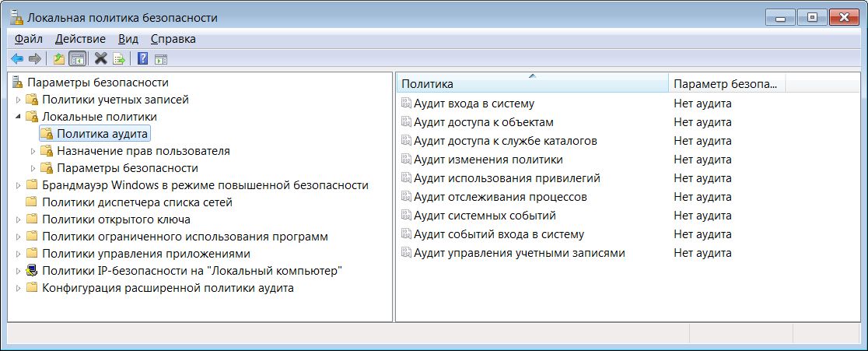This screenshot has height=351, width=868.
Task: Expand Политики открытого ключа node
Action: tap(18, 219)
